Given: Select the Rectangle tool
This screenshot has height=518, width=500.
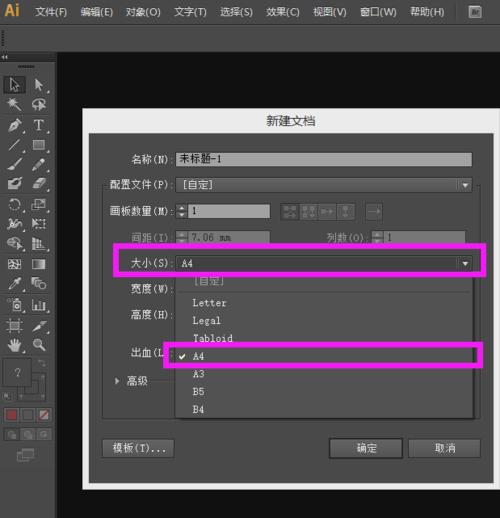Looking at the screenshot, I should click(39, 145).
